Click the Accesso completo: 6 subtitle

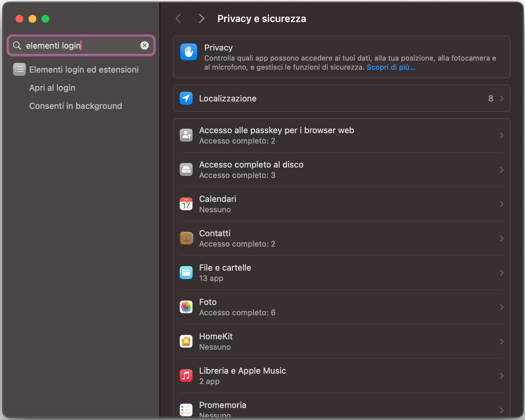pos(237,313)
